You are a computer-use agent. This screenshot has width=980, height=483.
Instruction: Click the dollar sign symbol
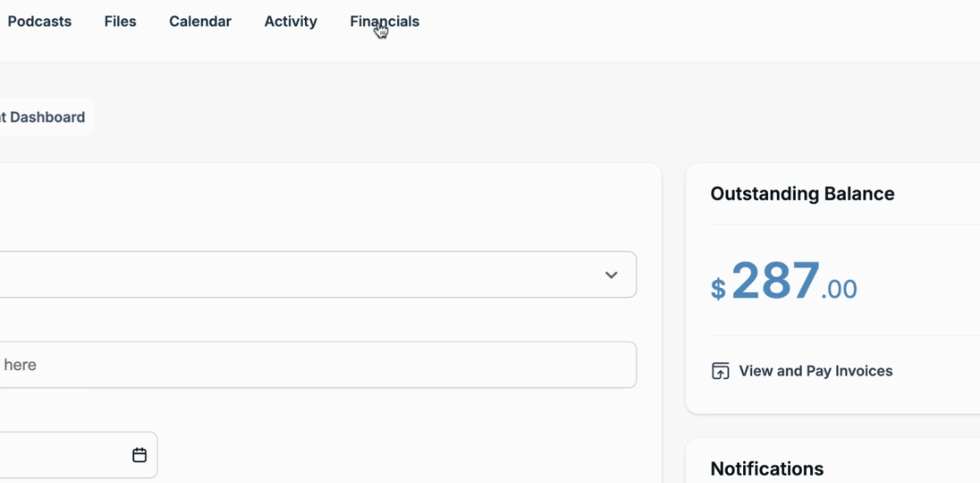point(718,289)
